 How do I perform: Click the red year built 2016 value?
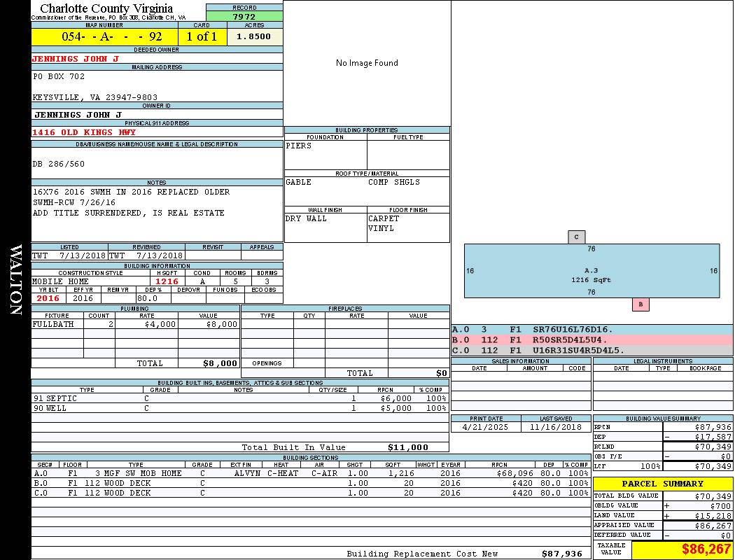(x=48, y=298)
